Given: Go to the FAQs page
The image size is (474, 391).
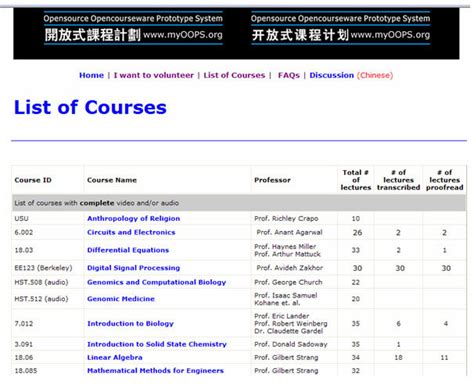Looking at the screenshot, I should coord(289,75).
